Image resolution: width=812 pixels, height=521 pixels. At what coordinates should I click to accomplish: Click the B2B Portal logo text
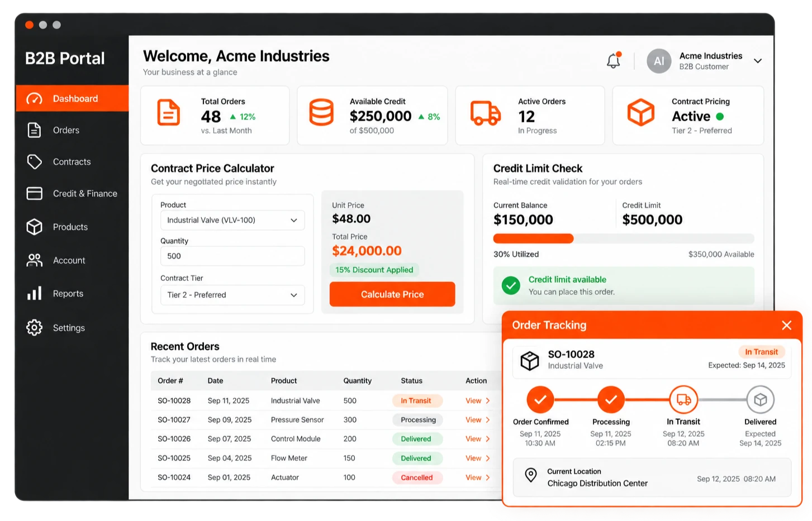coord(65,59)
